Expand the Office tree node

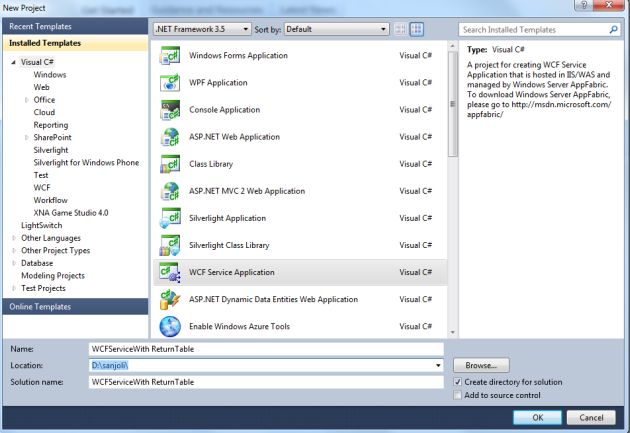tap(27, 100)
